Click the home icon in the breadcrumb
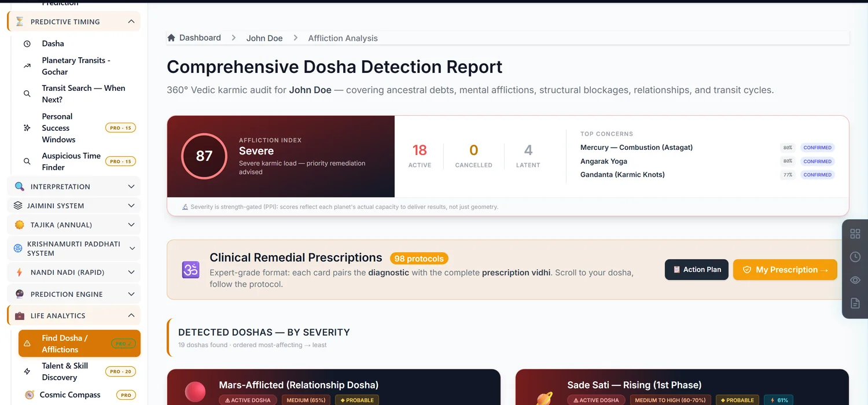Screen dimensions: 868x405 click(171, 38)
